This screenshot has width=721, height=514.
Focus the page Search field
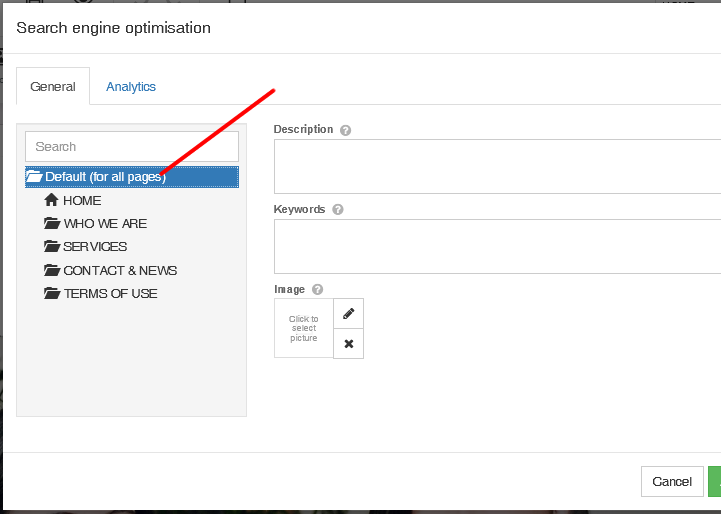(132, 147)
